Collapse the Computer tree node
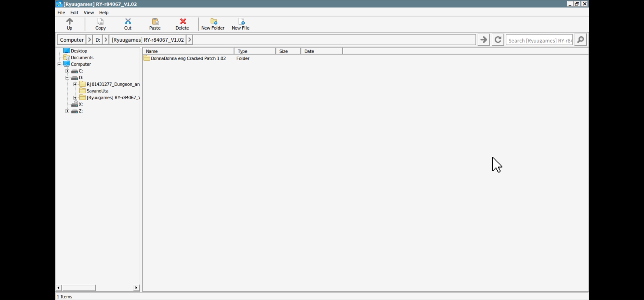Viewport: 644px width, 300px height. [x=60, y=64]
